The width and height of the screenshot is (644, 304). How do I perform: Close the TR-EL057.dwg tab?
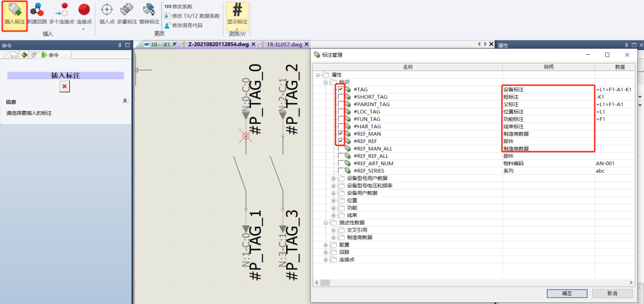click(x=305, y=44)
